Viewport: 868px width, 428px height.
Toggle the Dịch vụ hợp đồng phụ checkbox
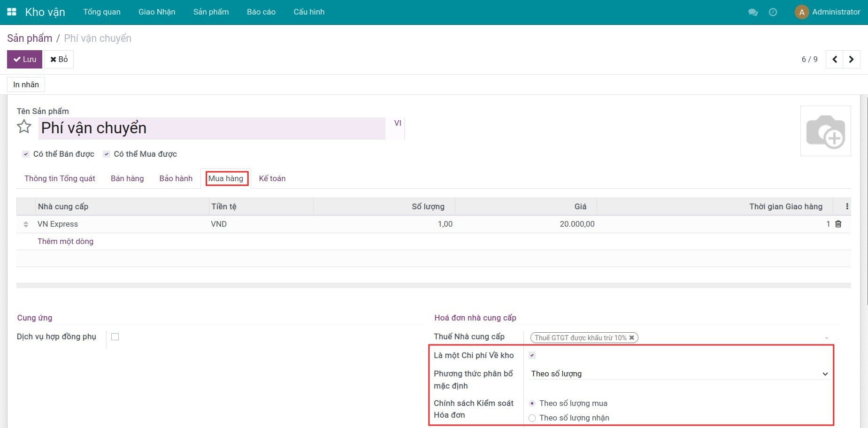[x=115, y=337]
